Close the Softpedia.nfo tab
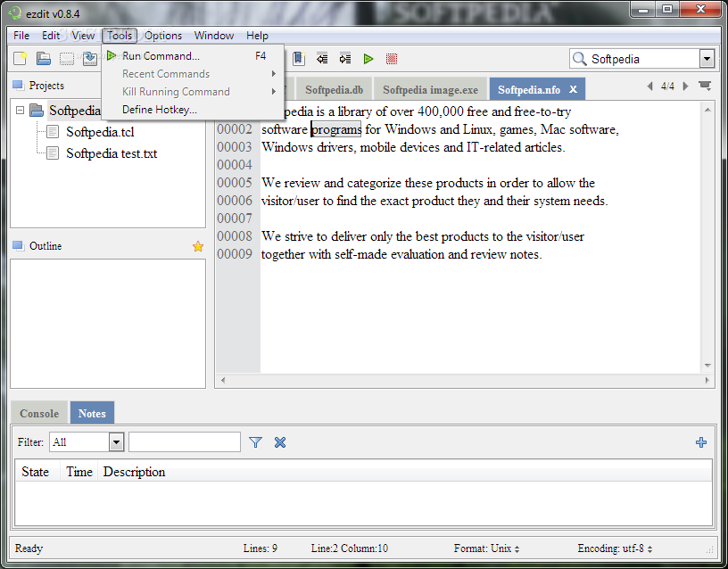This screenshot has width=728, height=569. pos(574,89)
